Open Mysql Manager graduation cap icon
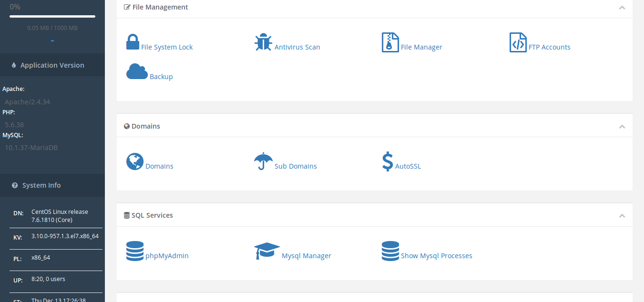This screenshot has width=644, height=302. [x=266, y=251]
